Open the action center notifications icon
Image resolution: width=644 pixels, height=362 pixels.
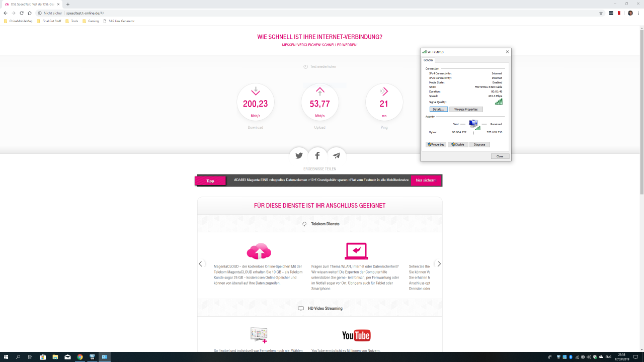pos(635,357)
